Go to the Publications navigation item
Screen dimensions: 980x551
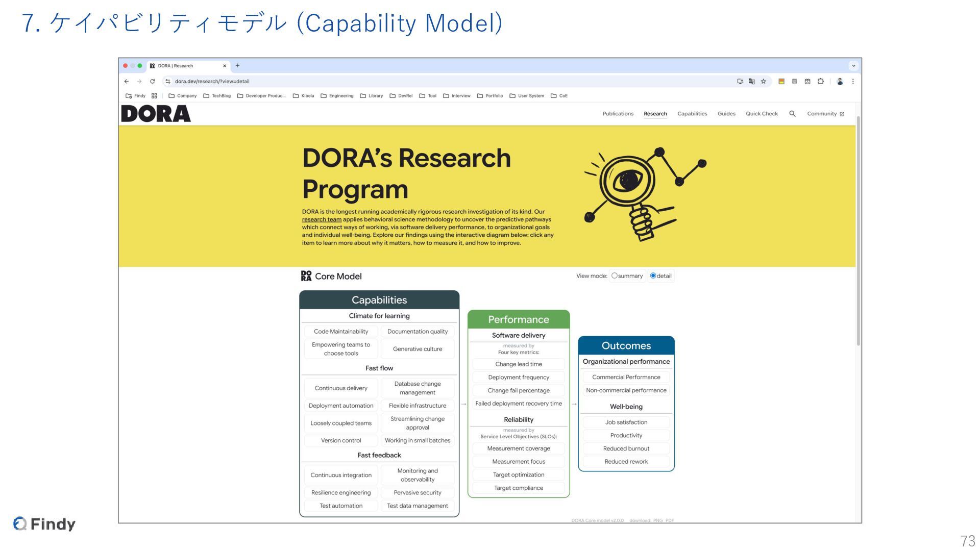pyautogui.click(x=618, y=114)
